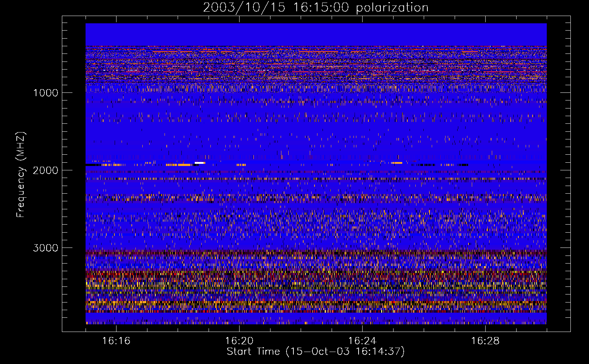The height and width of the screenshot is (364, 589).
Task: Click the 1000 frequency tick label
Action: (x=46, y=93)
